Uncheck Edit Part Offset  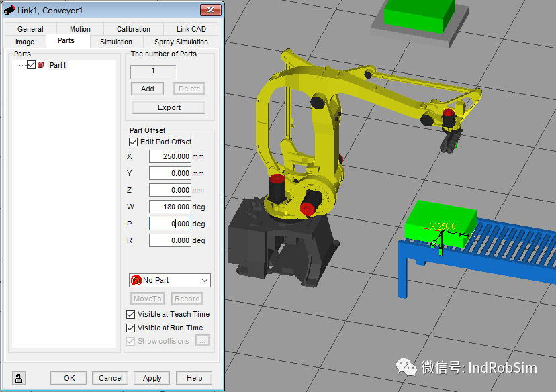tap(134, 142)
